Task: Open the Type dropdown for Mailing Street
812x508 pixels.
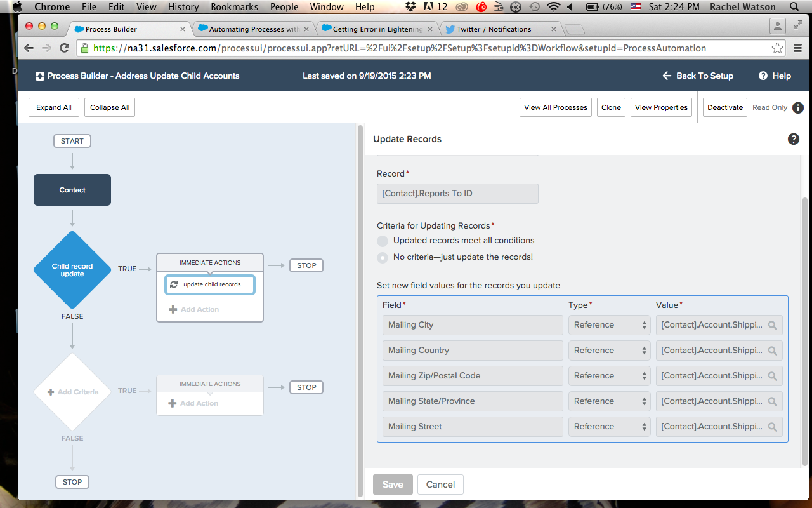Action: [x=609, y=427]
